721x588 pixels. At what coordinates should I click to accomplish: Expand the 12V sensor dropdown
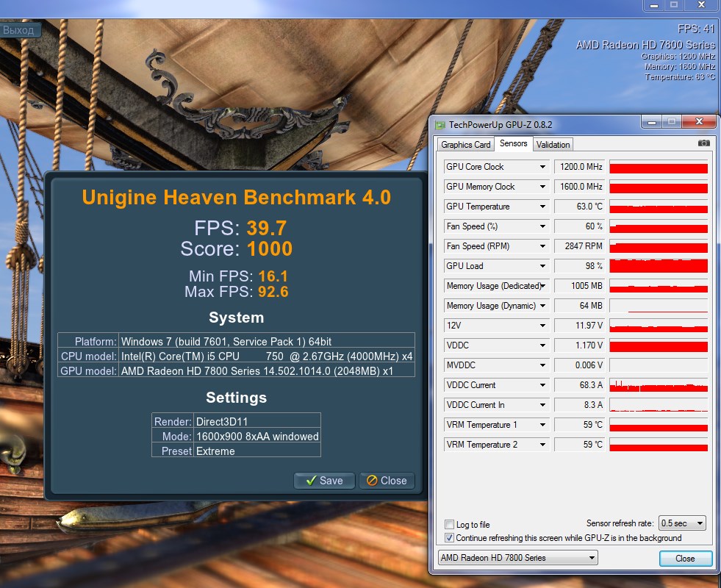pos(542,326)
